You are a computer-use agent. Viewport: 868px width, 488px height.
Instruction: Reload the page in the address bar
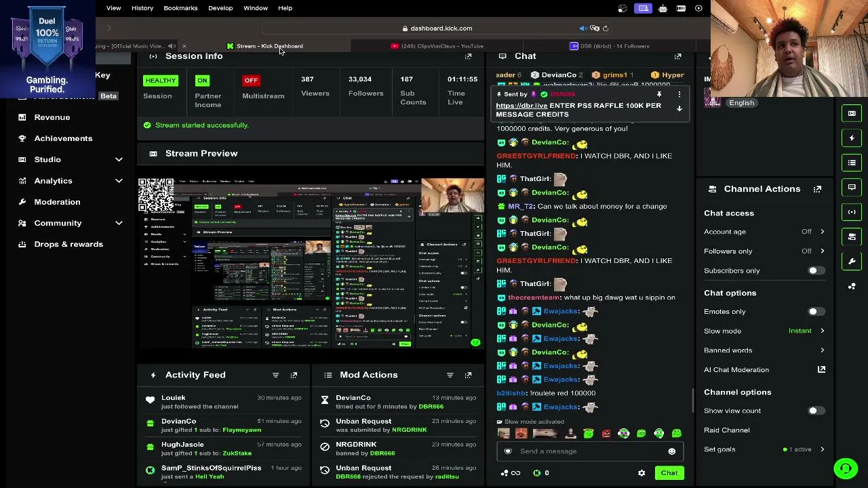coord(606,28)
